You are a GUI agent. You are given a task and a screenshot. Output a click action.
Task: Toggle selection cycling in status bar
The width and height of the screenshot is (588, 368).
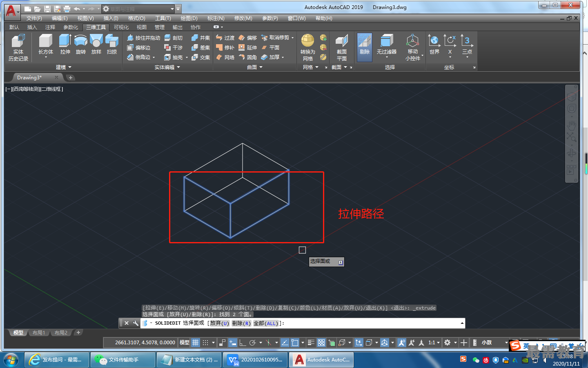332,343
